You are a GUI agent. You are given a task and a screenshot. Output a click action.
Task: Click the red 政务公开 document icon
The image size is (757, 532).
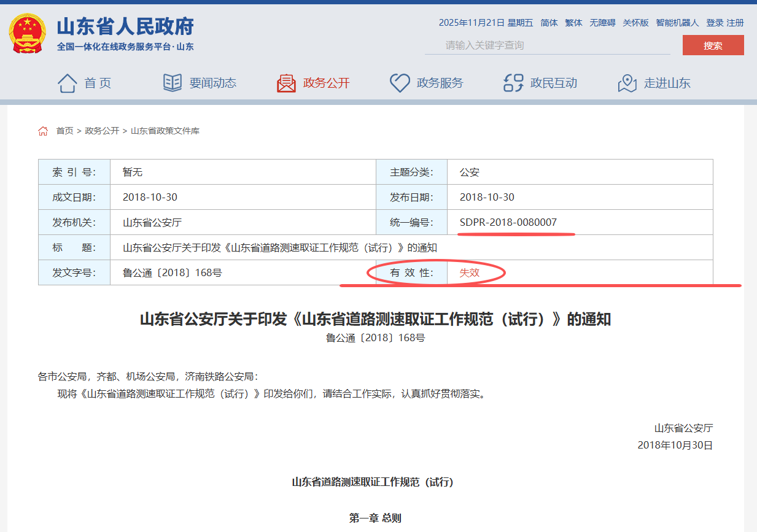point(286,83)
